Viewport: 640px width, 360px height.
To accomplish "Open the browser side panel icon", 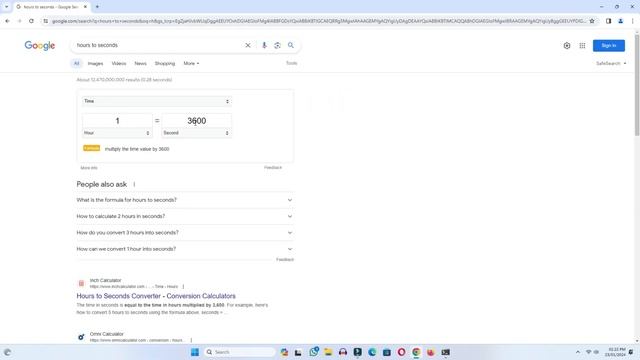I will (x=608, y=21).
